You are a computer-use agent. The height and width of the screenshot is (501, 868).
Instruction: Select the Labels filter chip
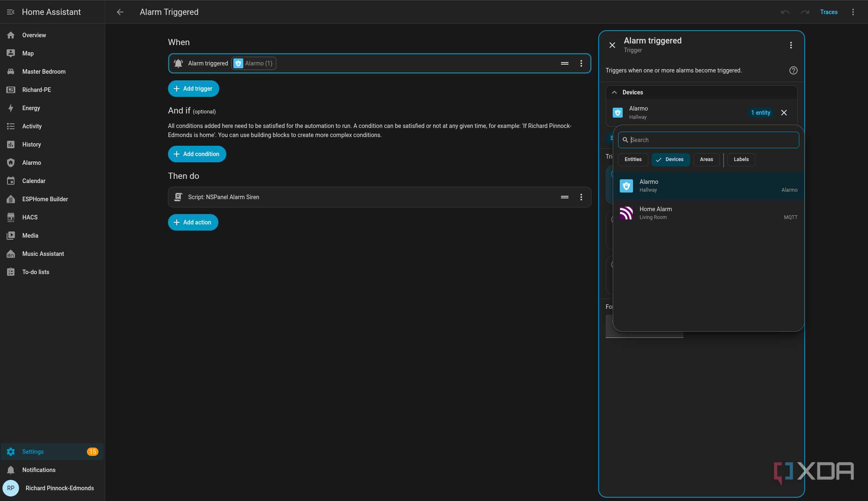click(x=741, y=159)
